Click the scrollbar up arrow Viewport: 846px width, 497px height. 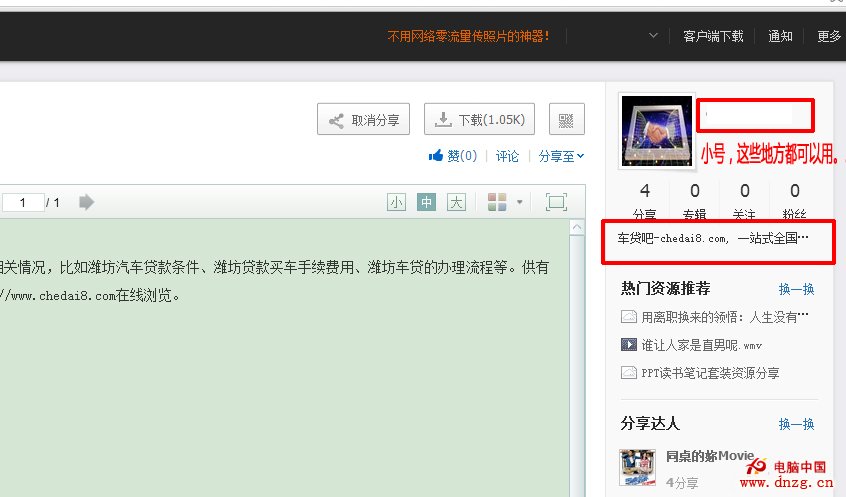pos(577,228)
